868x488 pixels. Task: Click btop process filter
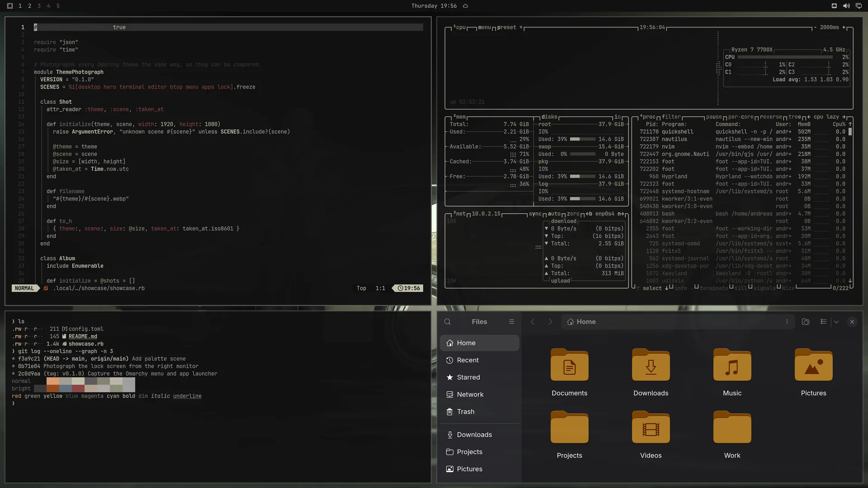[671, 117]
